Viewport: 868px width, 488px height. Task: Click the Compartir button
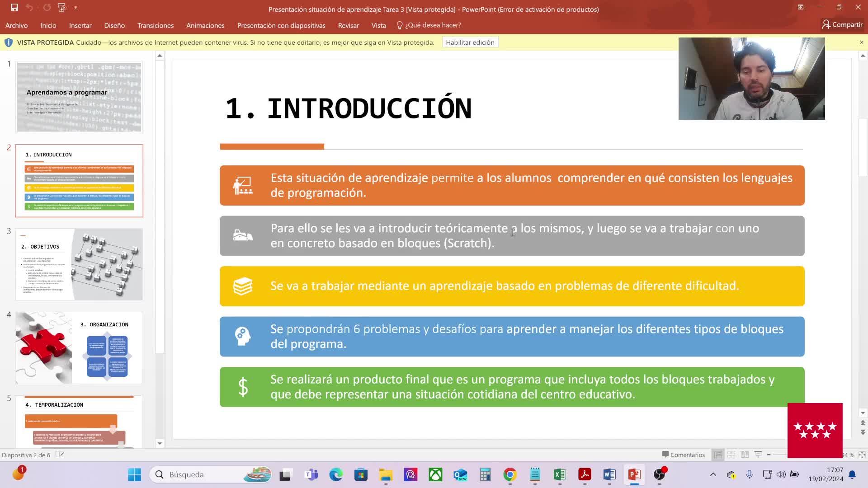click(x=842, y=24)
